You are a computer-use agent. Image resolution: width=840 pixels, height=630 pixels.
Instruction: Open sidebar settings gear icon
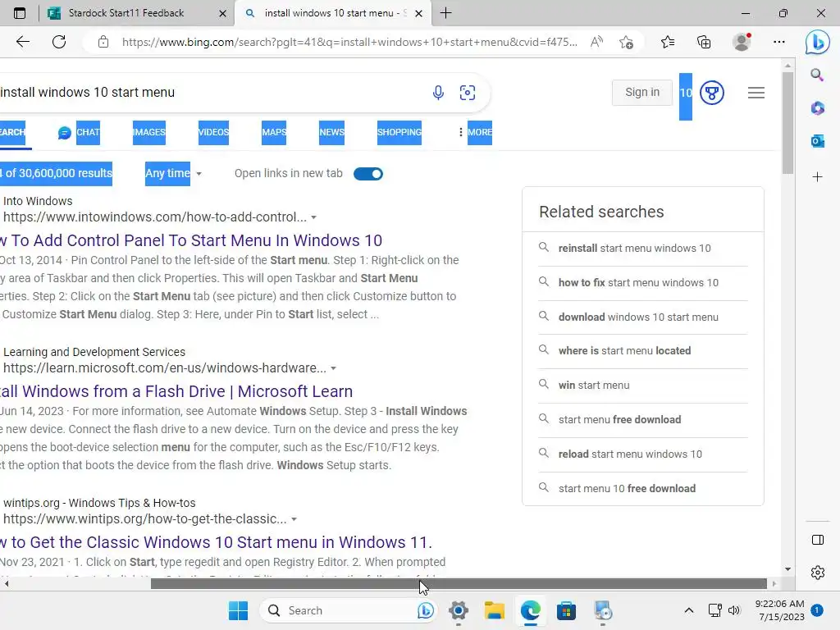[x=818, y=573]
